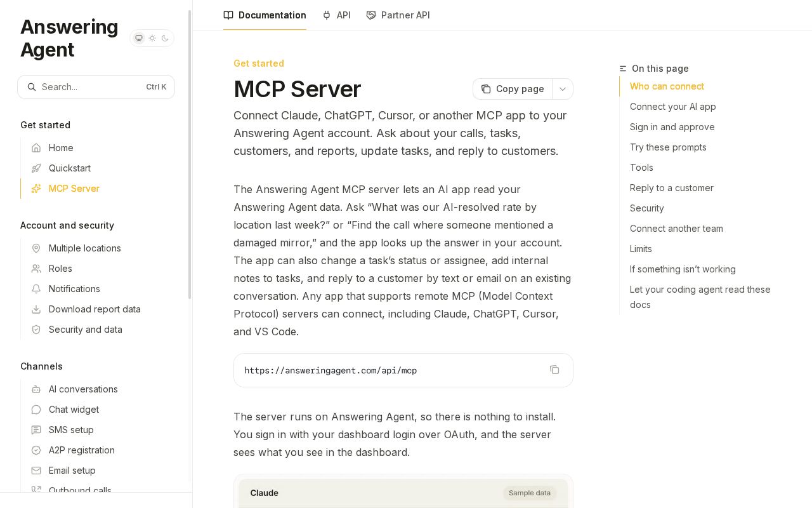Jump to Tools section
This screenshot has width=812, height=508.
pos(641,168)
